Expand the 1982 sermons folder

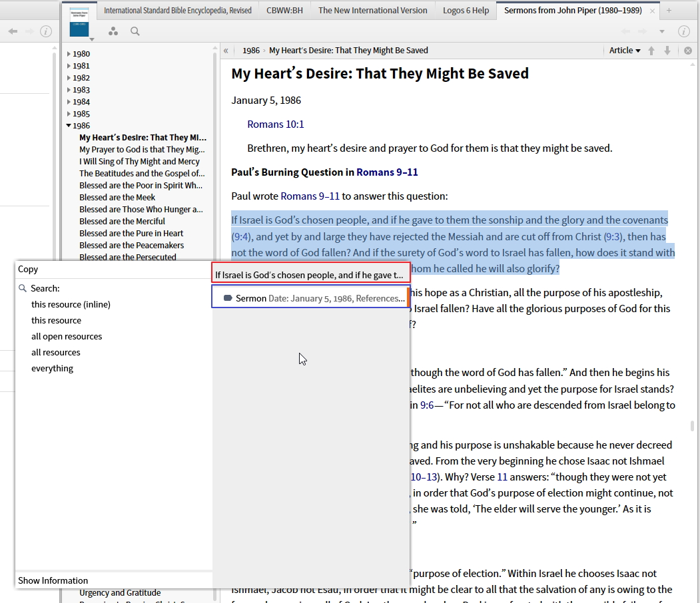69,78
